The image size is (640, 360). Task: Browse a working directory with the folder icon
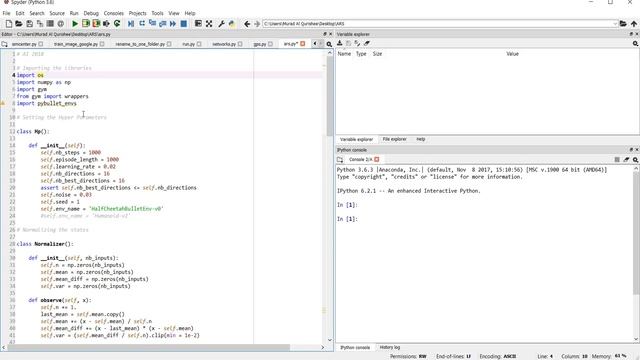click(623, 24)
